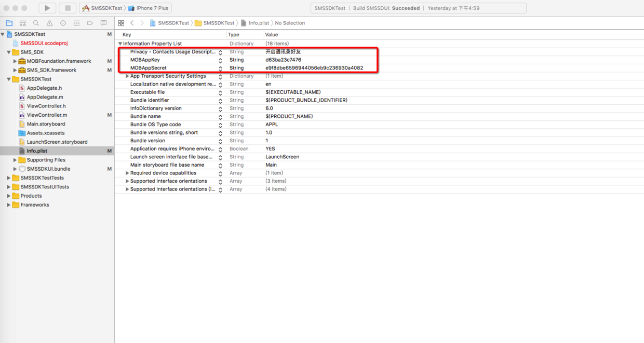This screenshot has height=343, width=644.
Task: Click the LaunchScreen value cell
Action: pyautogui.click(x=282, y=157)
